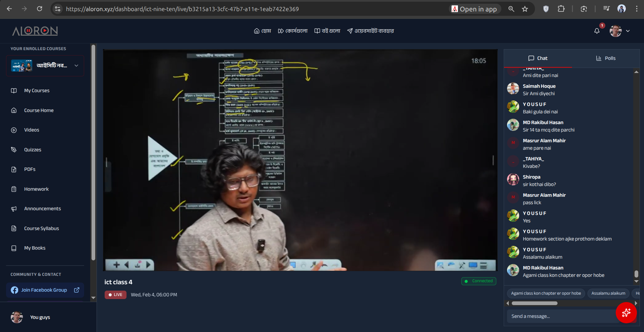Switch to the Polls tab

pos(606,58)
